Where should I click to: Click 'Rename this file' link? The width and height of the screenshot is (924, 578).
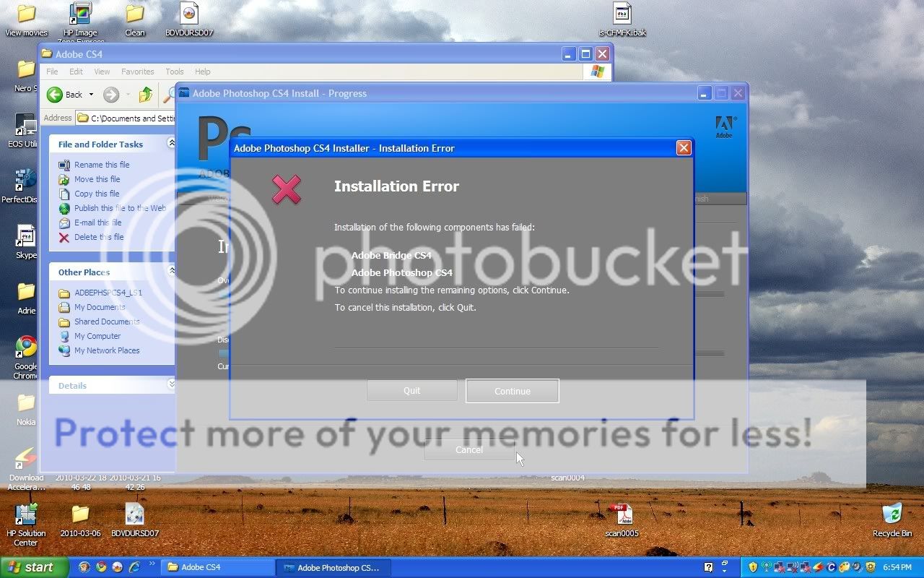pyautogui.click(x=102, y=165)
